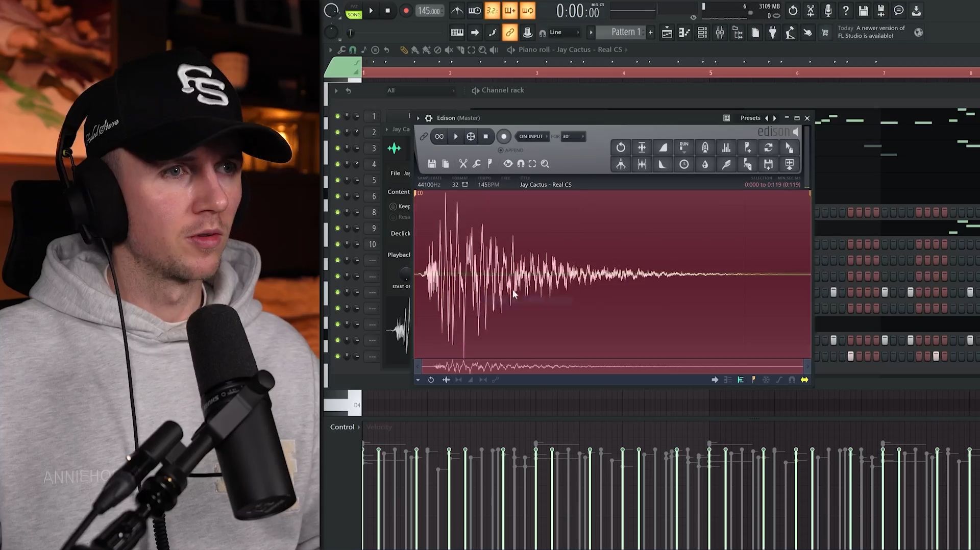The image size is (980, 550).
Task: Open the Line snap dropdown
Action: [x=565, y=32]
